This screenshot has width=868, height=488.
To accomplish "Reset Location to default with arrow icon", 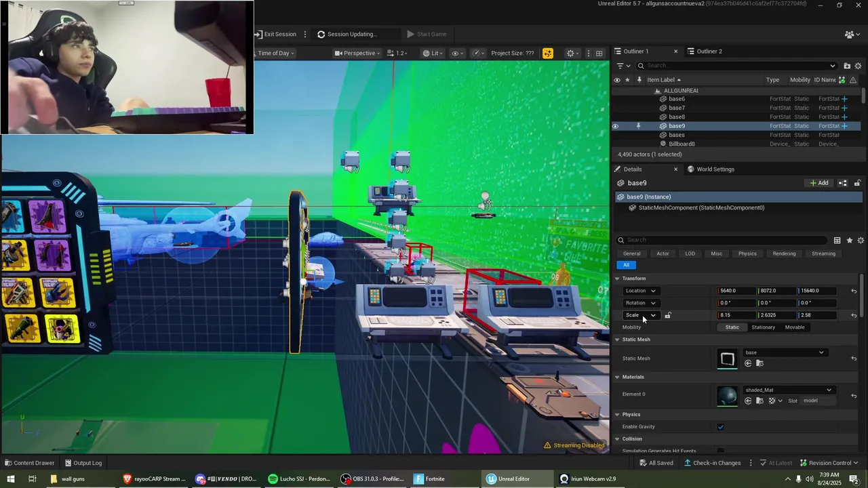I will tap(854, 291).
